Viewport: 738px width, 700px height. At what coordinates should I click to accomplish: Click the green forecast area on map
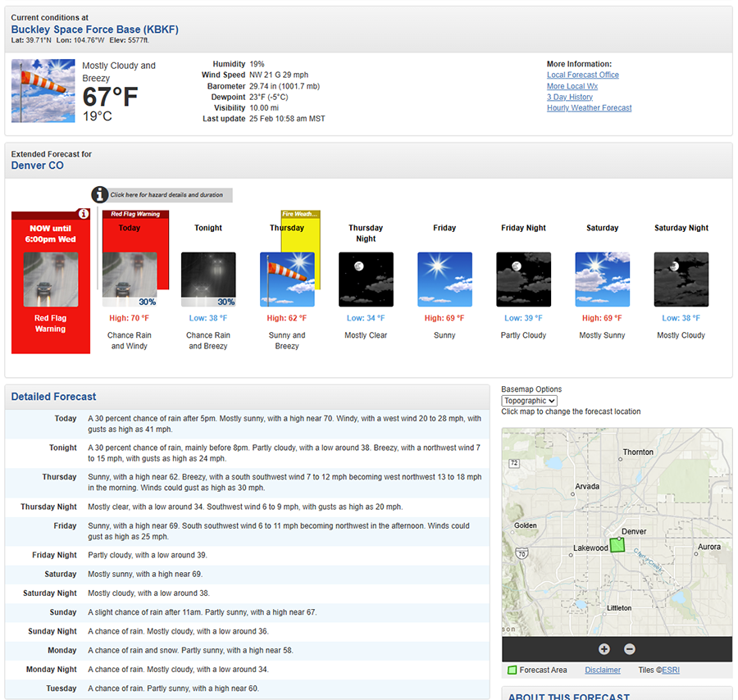617,544
